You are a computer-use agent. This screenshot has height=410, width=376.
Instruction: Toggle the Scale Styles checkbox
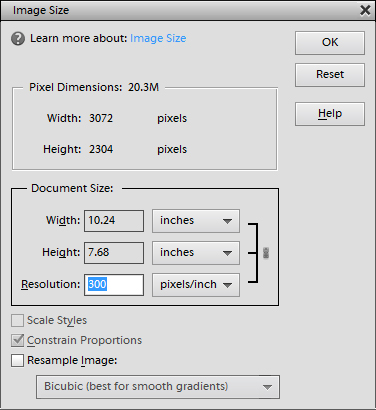[x=17, y=320]
